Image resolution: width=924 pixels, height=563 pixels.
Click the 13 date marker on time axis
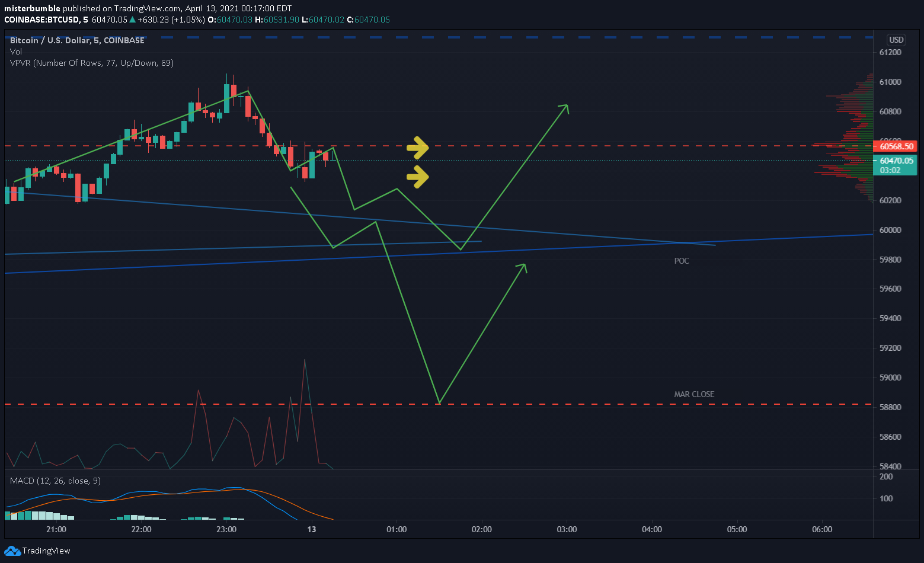point(312,529)
